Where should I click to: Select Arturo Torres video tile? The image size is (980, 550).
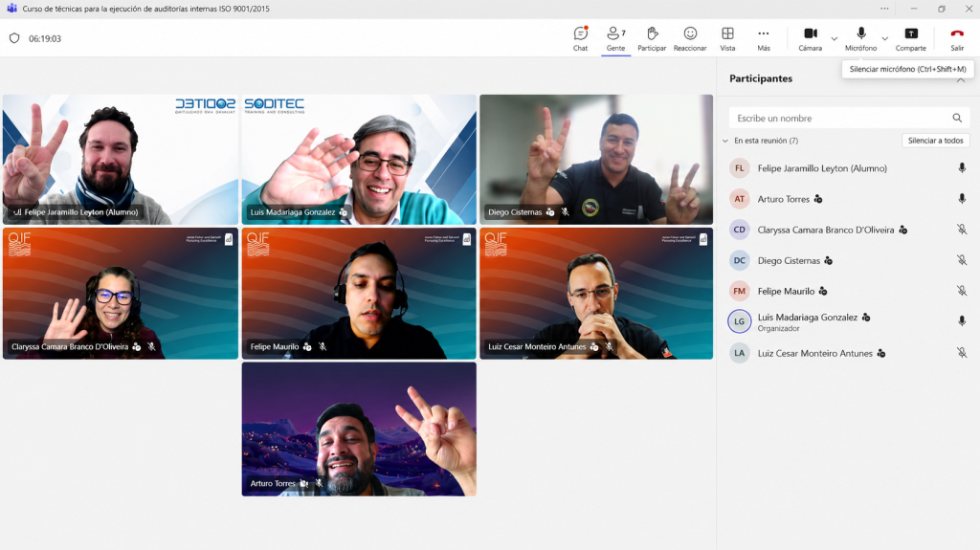[359, 429]
